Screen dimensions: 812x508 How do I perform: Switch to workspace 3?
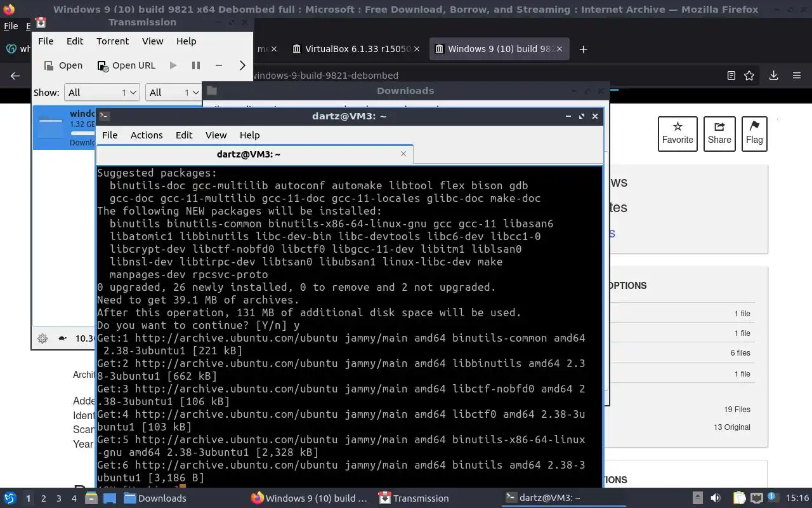point(59,498)
